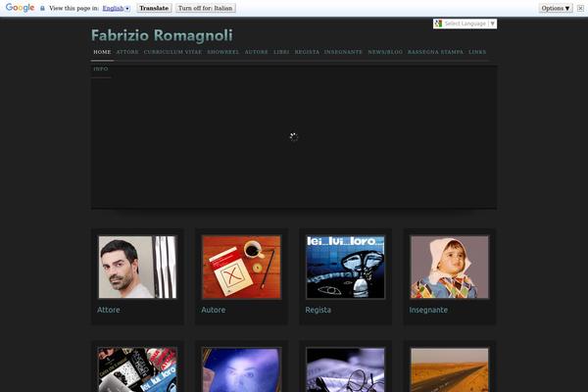Open the Options menu
The image size is (588, 392).
pyautogui.click(x=556, y=8)
